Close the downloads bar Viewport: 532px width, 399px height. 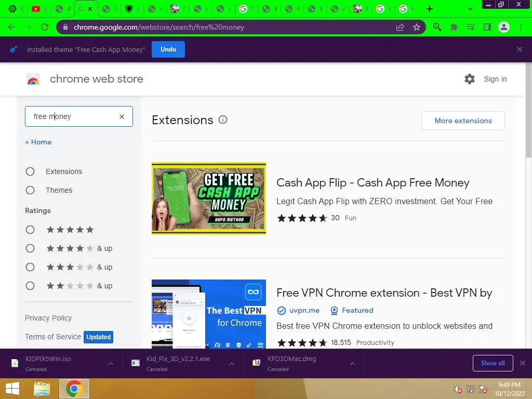pos(523,363)
